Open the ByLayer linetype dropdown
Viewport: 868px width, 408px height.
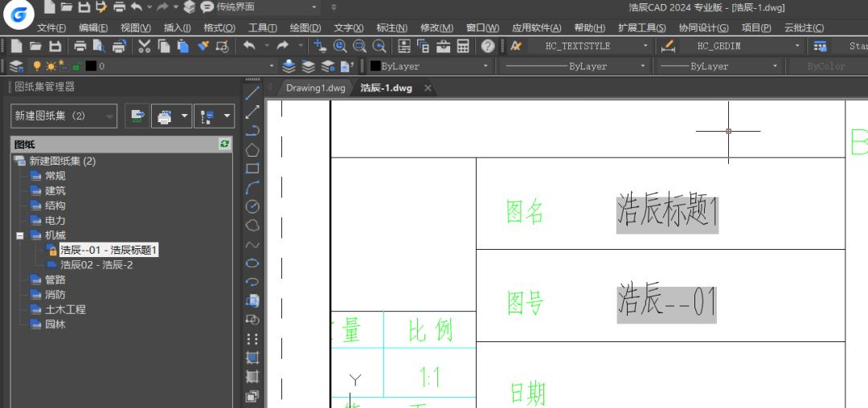point(574,67)
